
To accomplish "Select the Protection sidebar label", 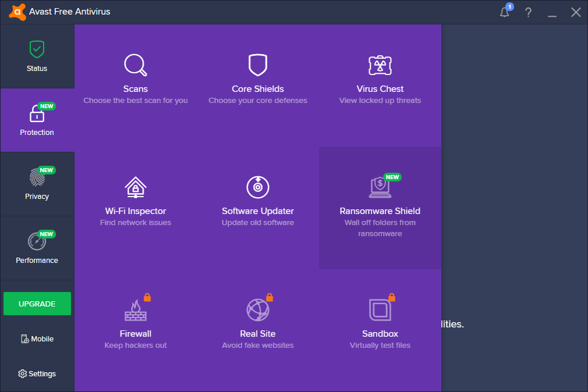I will [x=37, y=132].
